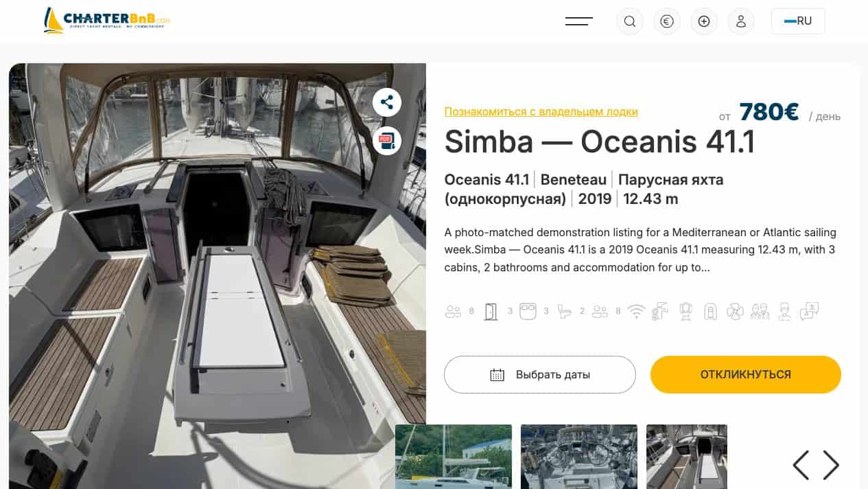Click the shower faucet amenity icon
868x489 pixels.
click(661, 312)
